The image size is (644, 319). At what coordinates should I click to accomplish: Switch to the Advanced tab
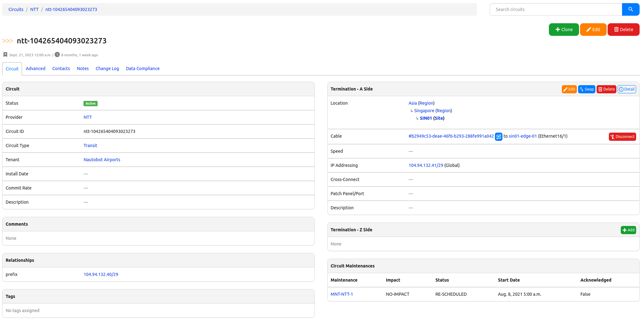tap(35, 69)
